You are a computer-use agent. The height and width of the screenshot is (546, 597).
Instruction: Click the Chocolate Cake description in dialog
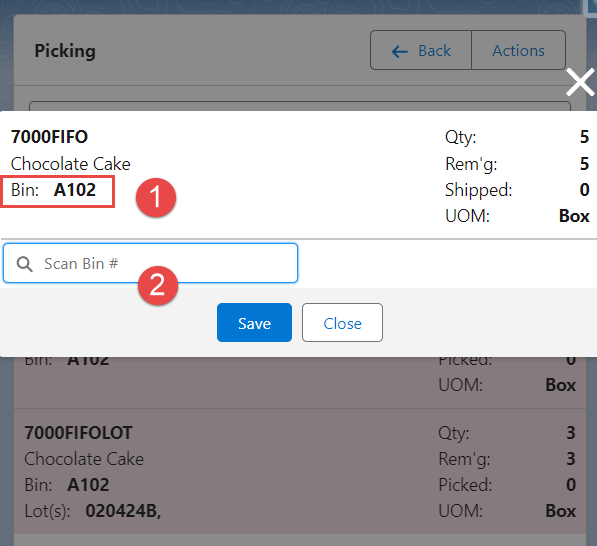tap(70, 164)
